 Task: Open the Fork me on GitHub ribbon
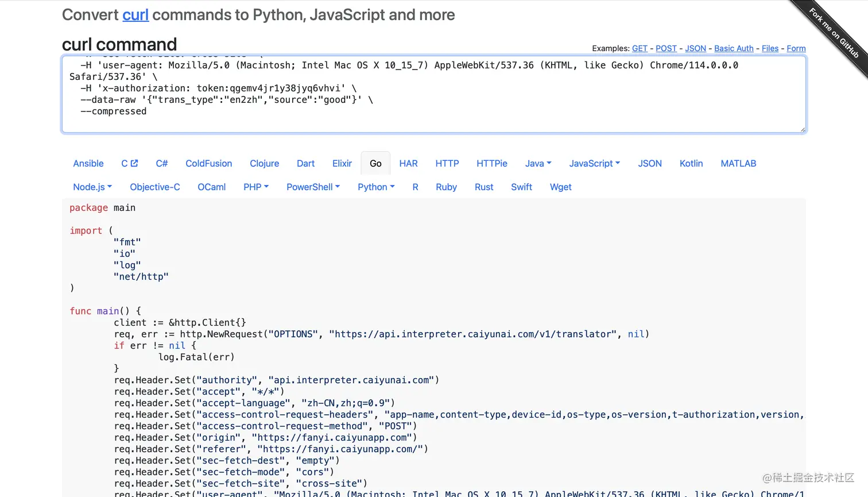pyautogui.click(x=834, y=33)
